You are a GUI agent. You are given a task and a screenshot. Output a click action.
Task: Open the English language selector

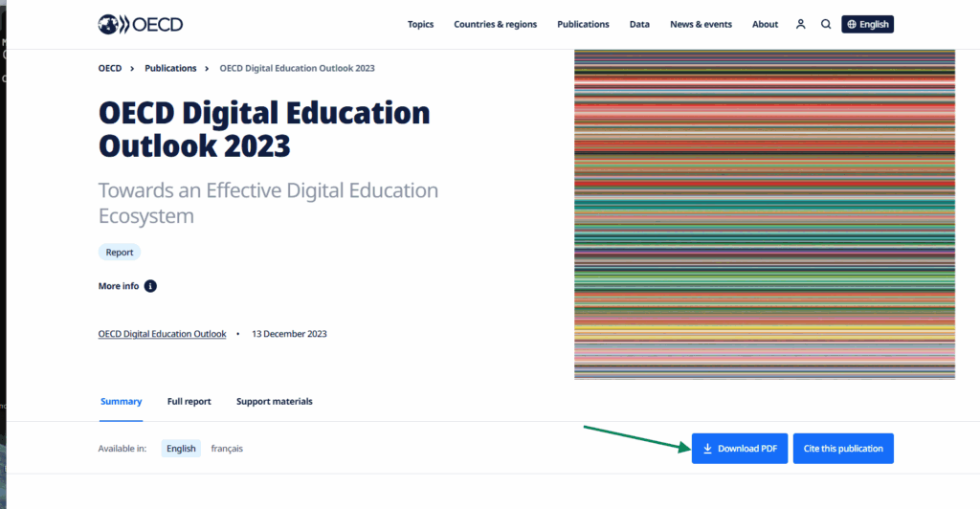[867, 24]
